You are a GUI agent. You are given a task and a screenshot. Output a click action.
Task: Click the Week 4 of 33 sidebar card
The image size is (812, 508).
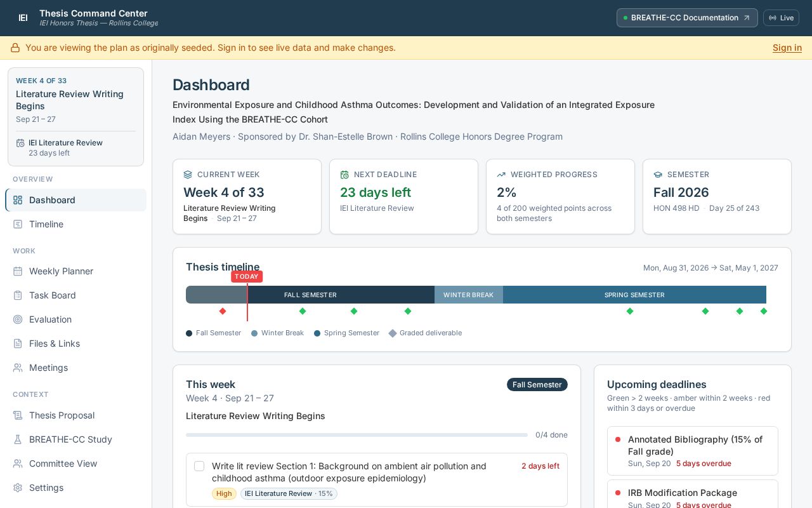point(75,117)
